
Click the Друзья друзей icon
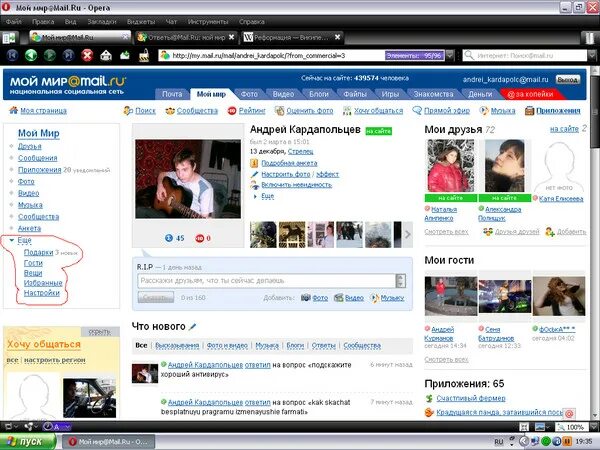pos(488,232)
